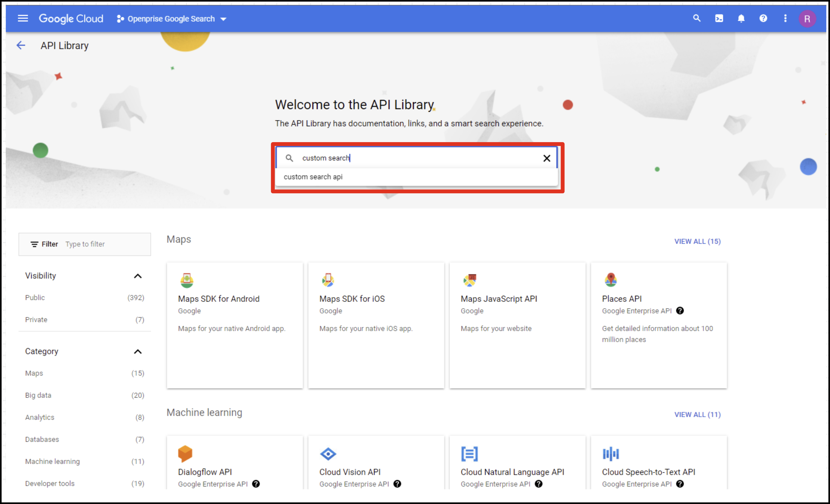This screenshot has width=830, height=504.
Task: Open the Cloud Natural Language API title
Action: click(x=512, y=472)
